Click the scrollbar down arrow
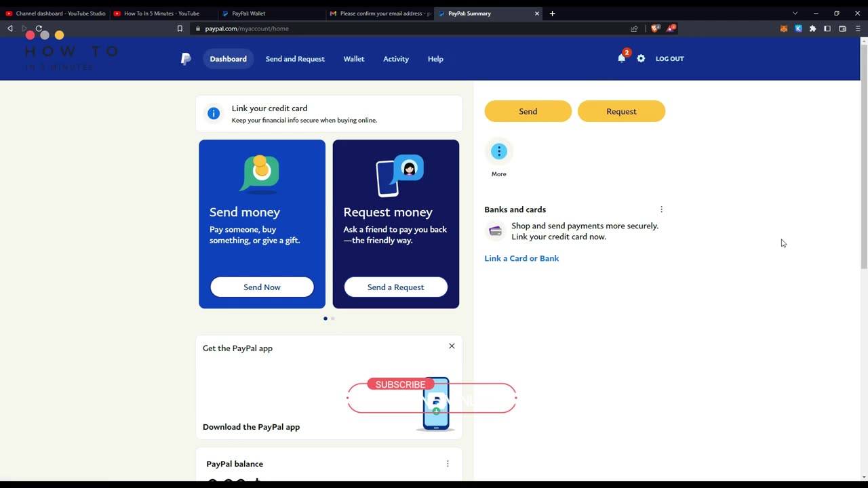Image resolution: width=868 pixels, height=488 pixels. (x=863, y=477)
